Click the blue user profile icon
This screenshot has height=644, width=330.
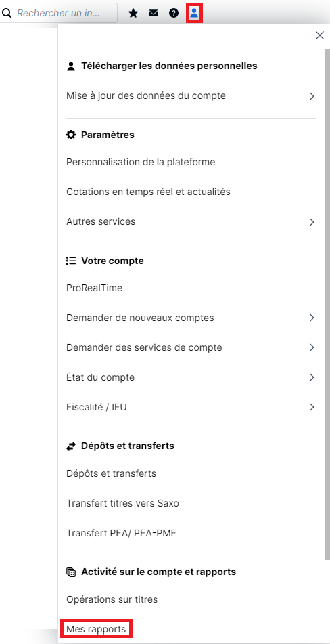coord(194,13)
